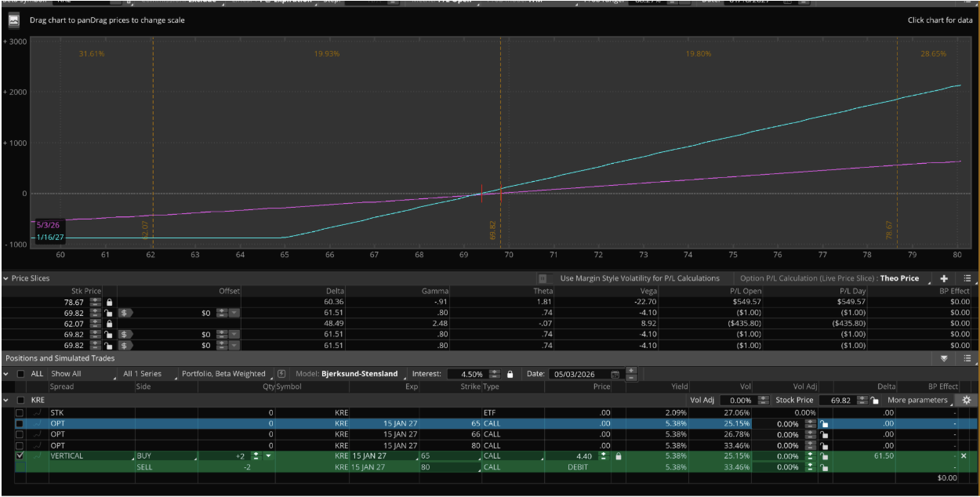Step the Date forward or back
The width and height of the screenshot is (980, 497).
[x=631, y=374]
